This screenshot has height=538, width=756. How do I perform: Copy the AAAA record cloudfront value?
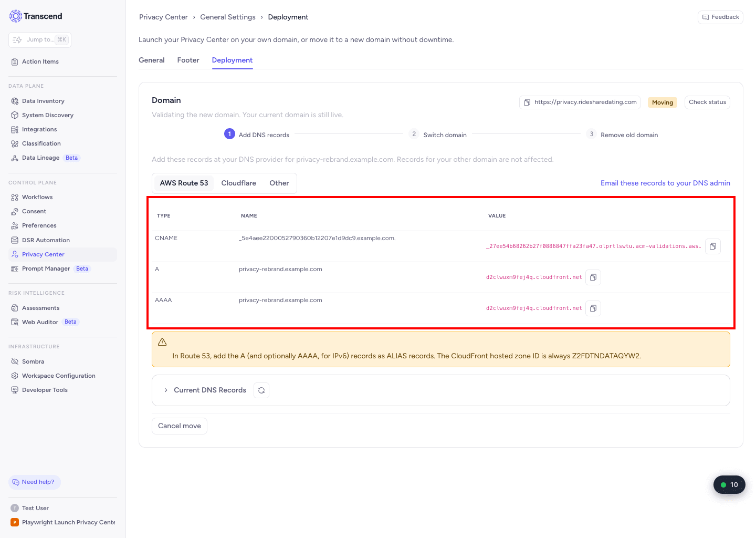[593, 308]
